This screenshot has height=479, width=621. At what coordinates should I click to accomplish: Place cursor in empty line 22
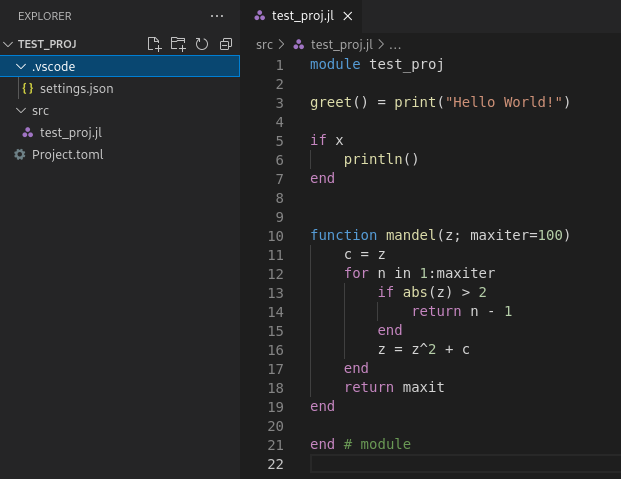click(465, 464)
